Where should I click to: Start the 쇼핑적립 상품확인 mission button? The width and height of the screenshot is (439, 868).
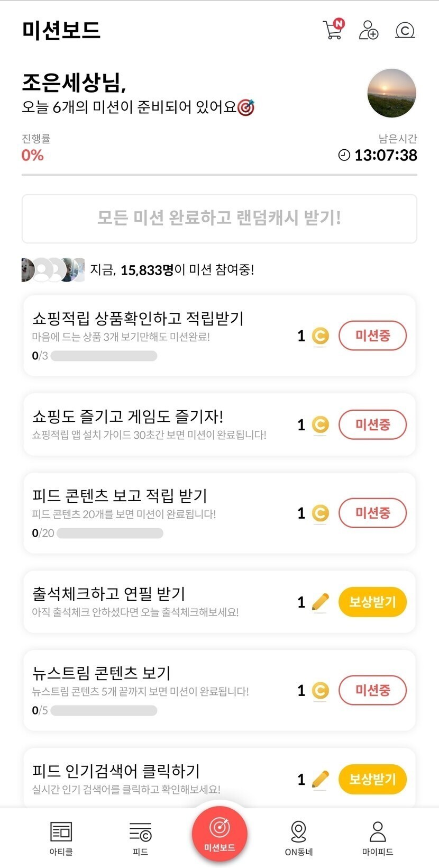coord(372,336)
